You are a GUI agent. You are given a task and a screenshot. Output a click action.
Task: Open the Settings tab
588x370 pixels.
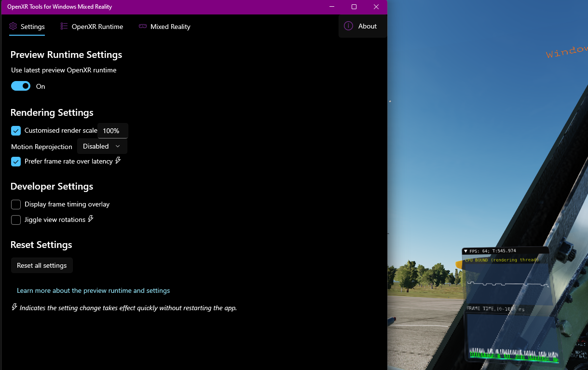(27, 27)
